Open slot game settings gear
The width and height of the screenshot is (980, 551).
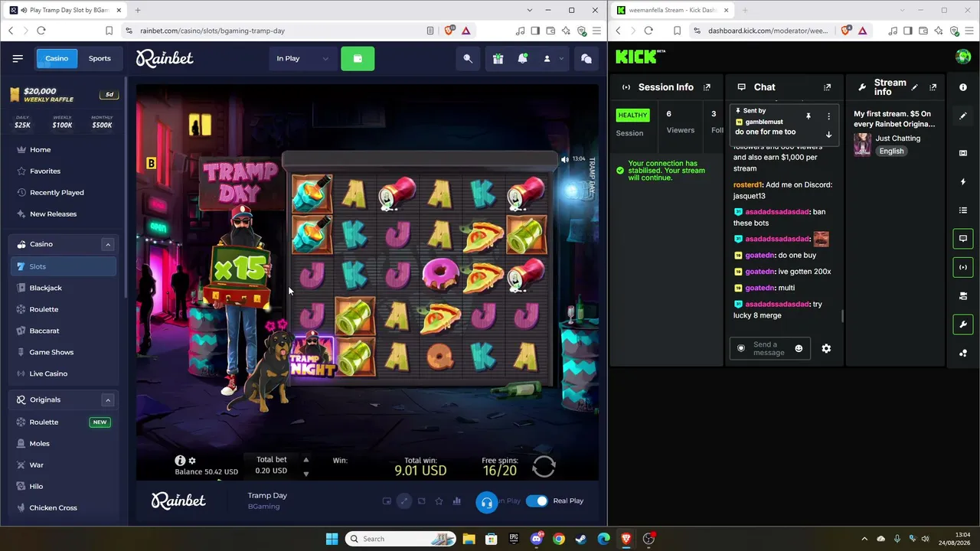pyautogui.click(x=192, y=461)
